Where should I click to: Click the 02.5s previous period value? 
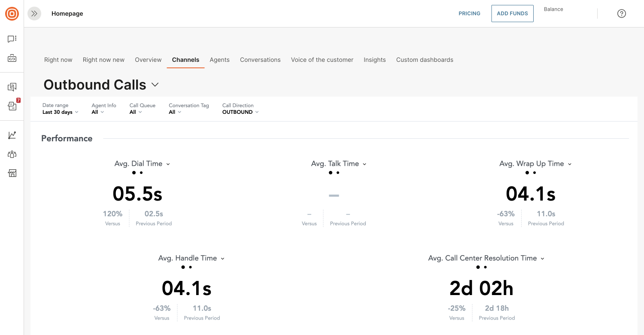[154, 214]
